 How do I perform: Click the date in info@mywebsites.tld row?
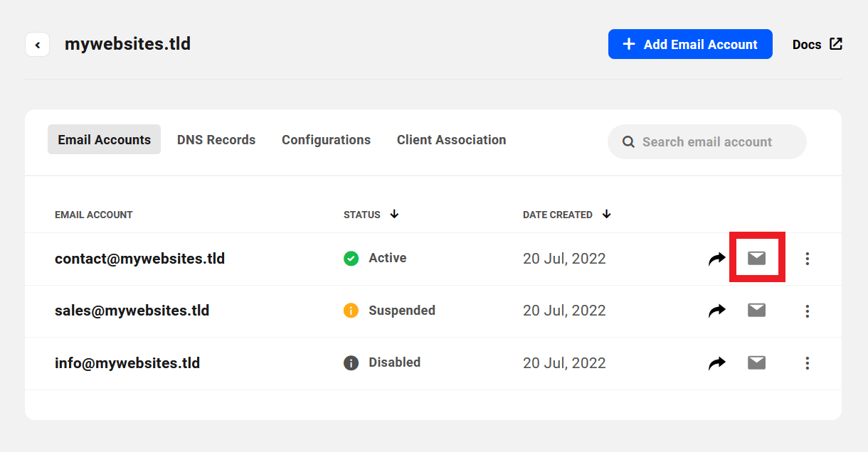(564, 363)
